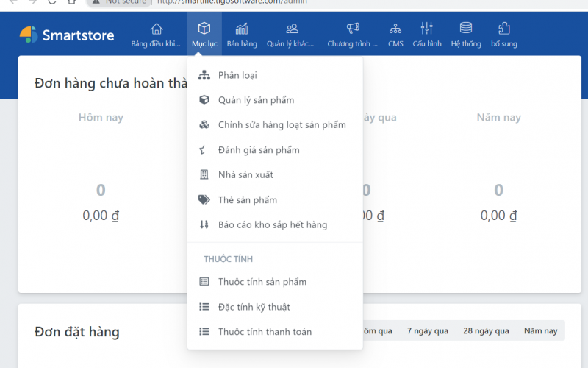
Task: Click the Báo cáo kho sort icon
Action: [204, 224]
